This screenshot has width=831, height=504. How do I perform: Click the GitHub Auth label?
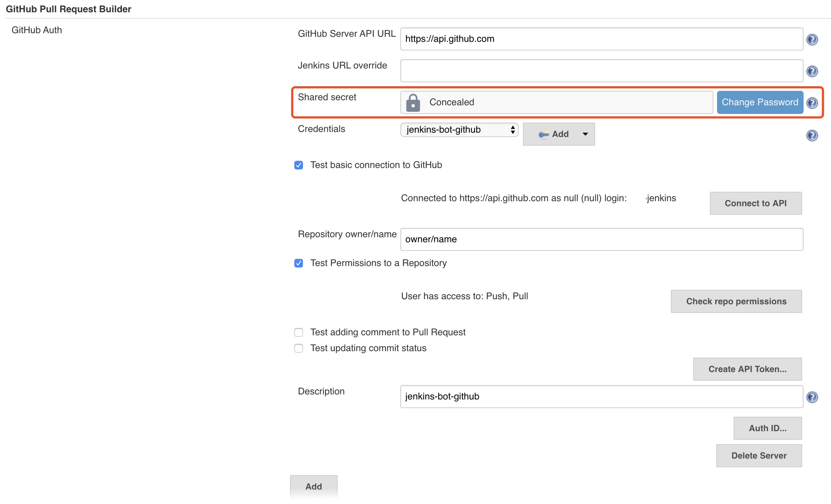(x=37, y=30)
